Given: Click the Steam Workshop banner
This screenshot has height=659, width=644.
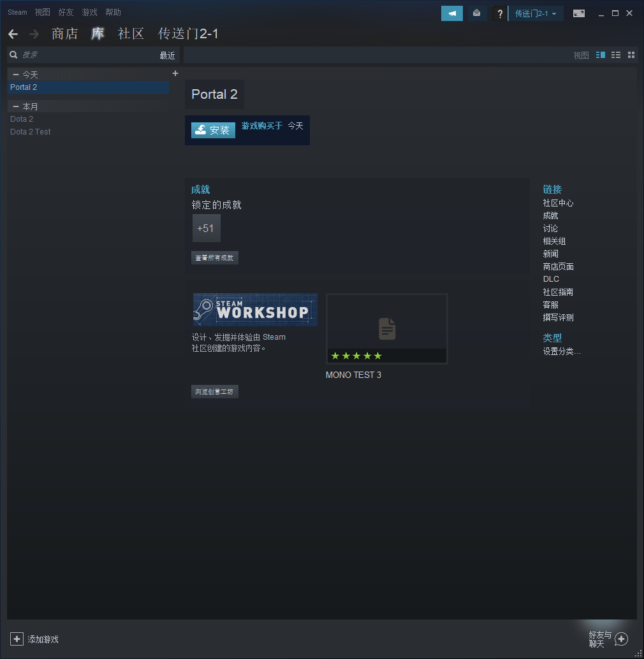Looking at the screenshot, I should click(255, 310).
